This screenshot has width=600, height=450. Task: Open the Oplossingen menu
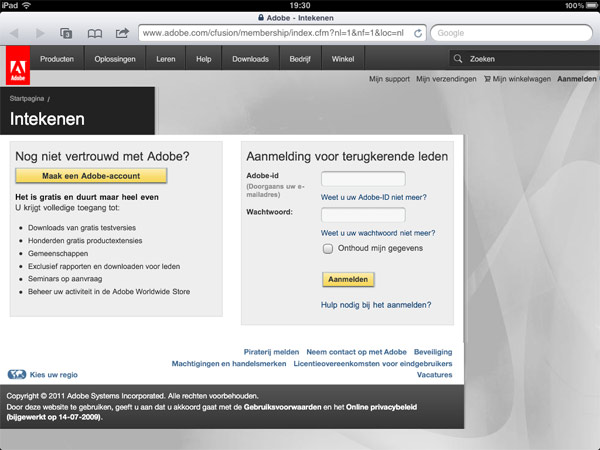coord(115,59)
